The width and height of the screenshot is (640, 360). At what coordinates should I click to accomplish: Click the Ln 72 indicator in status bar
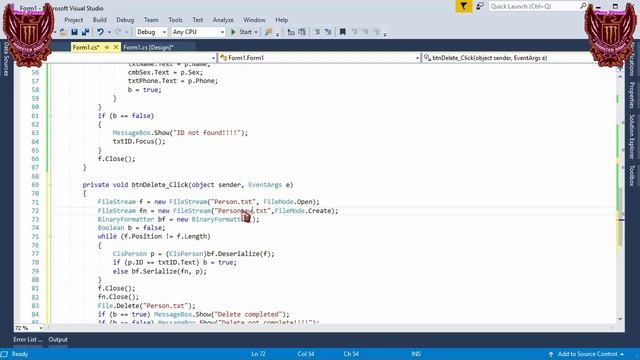[258, 354]
